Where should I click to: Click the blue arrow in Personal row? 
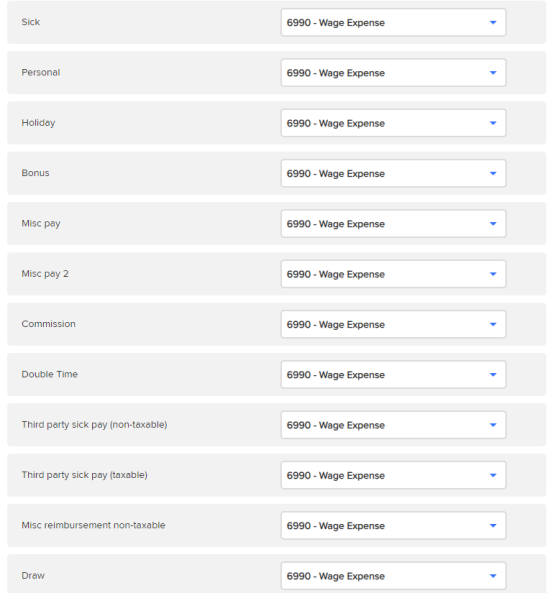493,73
